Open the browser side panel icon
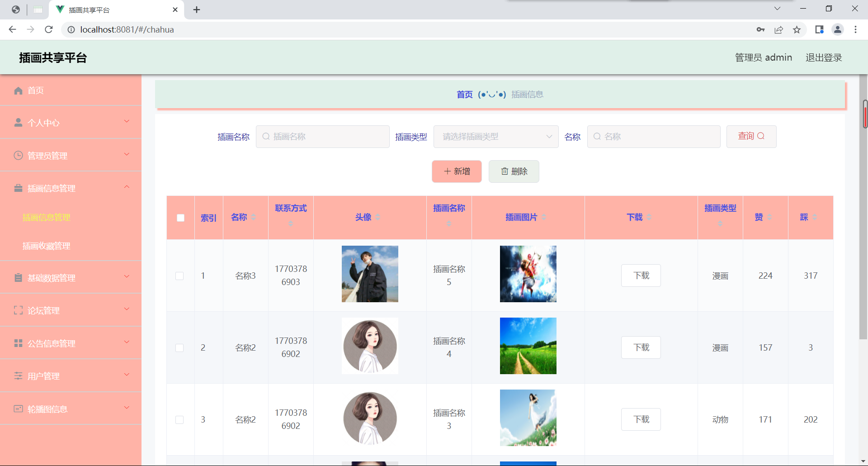 point(819,29)
